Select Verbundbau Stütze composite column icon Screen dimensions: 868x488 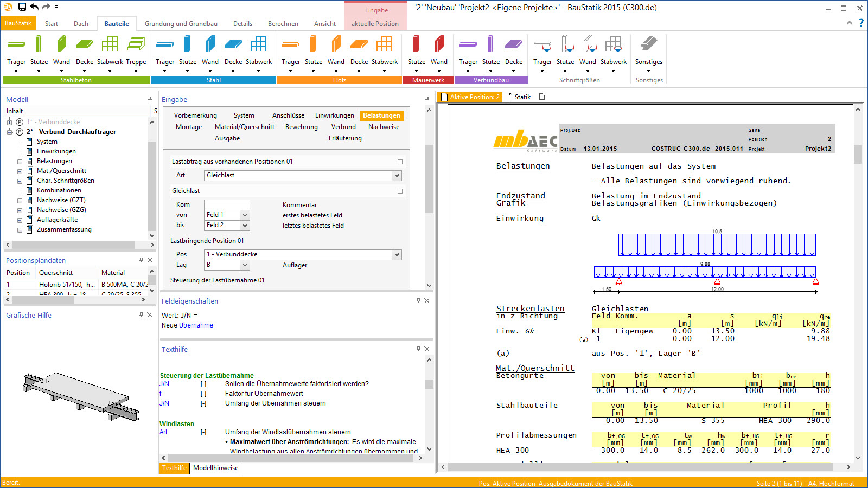(x=490, y=44)
